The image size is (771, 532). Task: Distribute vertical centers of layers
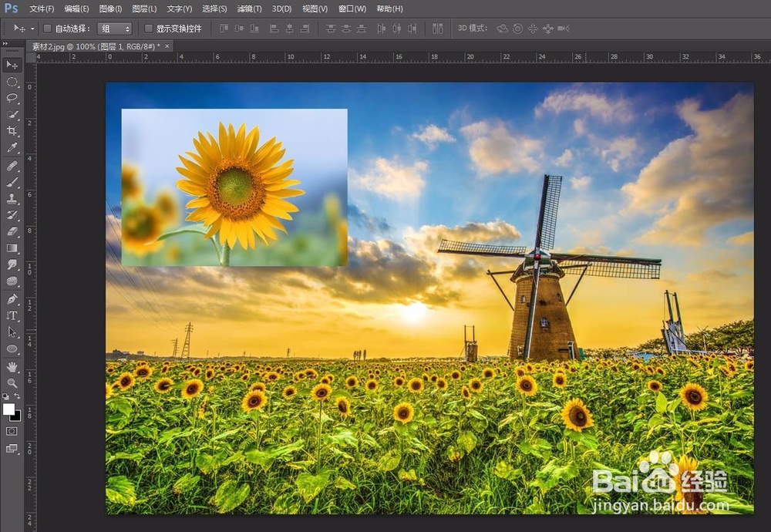[346, 29]
